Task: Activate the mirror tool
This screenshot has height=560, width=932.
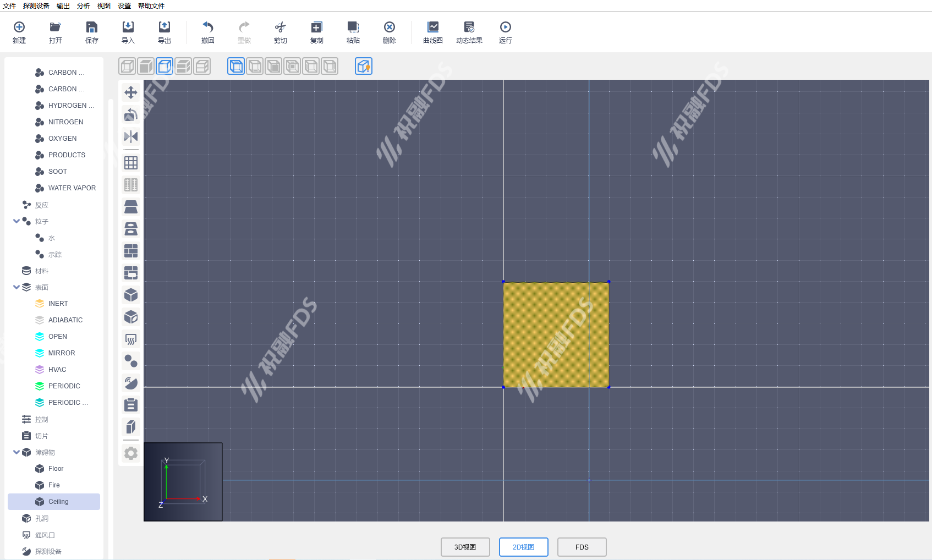Action: [131, 136]
